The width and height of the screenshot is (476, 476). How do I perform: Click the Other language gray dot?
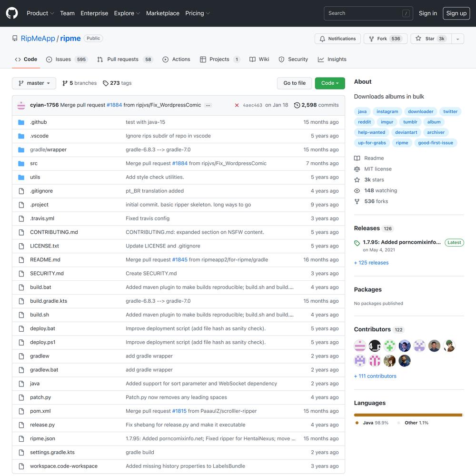[398, 423]
